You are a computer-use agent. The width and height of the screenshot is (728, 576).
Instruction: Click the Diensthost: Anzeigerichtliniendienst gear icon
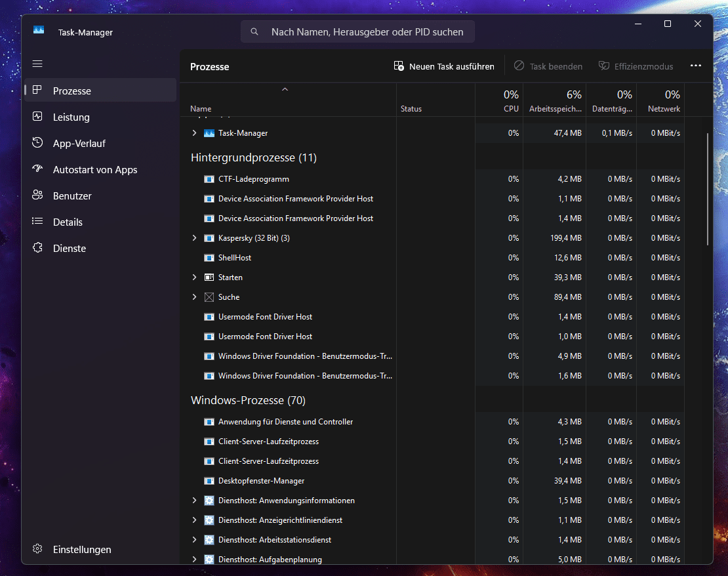pos(209,520)
